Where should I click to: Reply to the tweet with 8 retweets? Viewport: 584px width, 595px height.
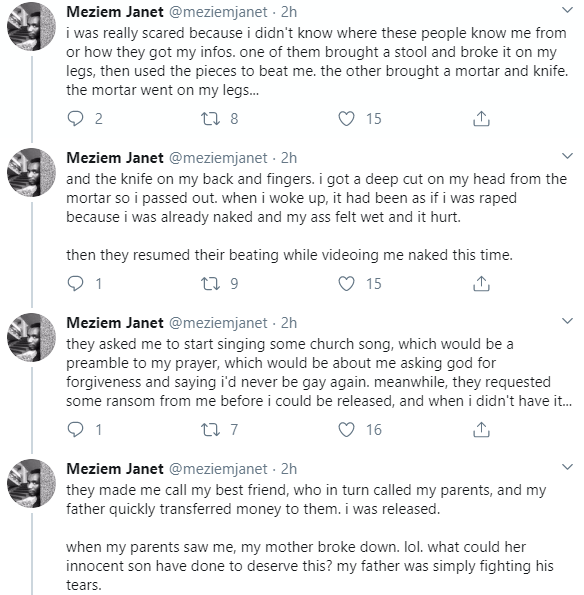pos(75,118)
